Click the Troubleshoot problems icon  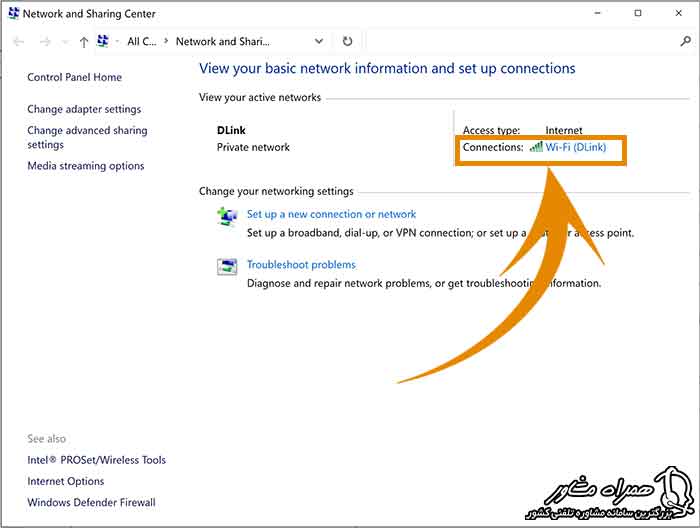[x=227, y=267]
